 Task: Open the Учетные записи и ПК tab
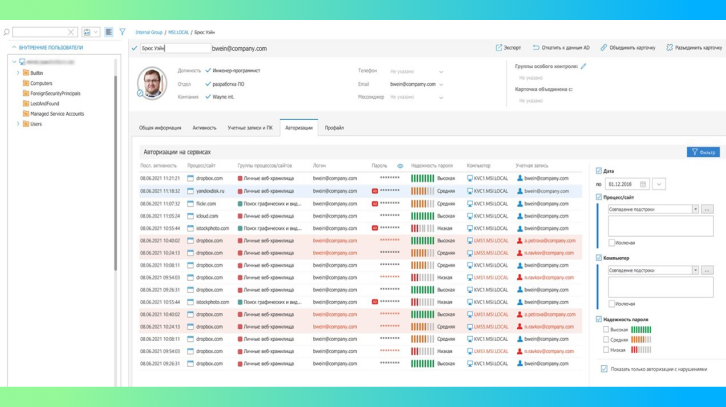pos(250,128)
